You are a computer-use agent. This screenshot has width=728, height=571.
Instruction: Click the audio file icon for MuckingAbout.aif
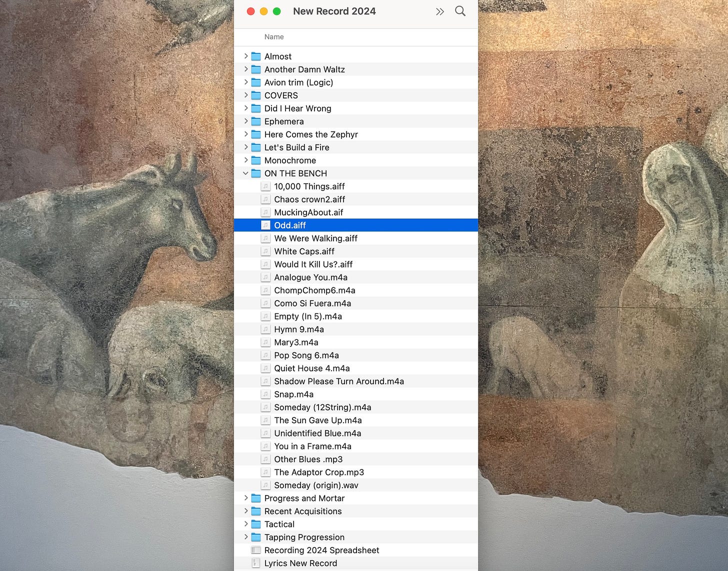pos(266,212)
